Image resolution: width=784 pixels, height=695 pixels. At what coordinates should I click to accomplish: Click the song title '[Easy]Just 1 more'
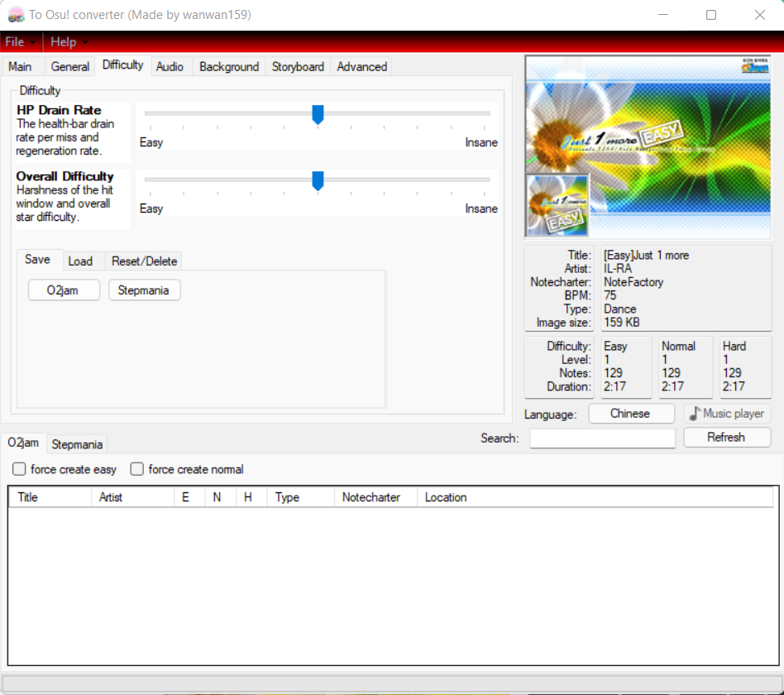tap(647, 255)
